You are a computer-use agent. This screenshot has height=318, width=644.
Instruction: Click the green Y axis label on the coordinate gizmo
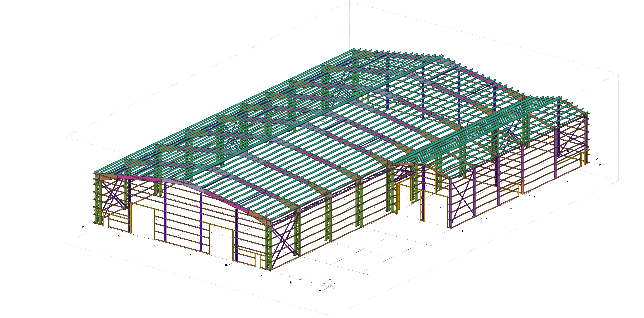[324, 284]
